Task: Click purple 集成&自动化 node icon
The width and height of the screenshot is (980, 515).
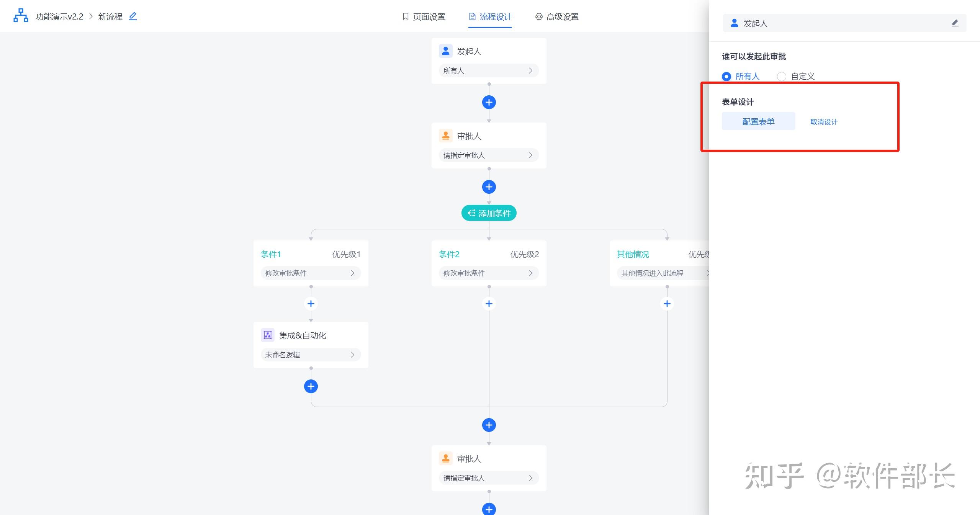Action: pyautogui.click(x=267, y=335)
